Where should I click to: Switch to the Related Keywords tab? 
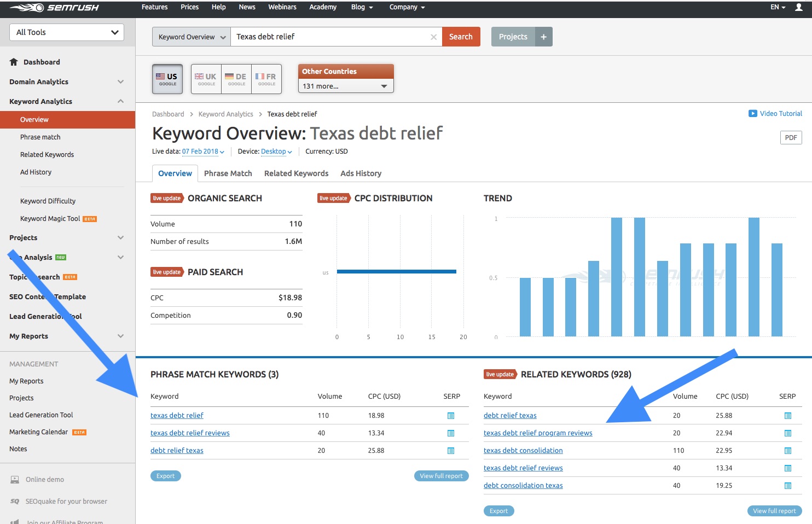coord(297,173)
